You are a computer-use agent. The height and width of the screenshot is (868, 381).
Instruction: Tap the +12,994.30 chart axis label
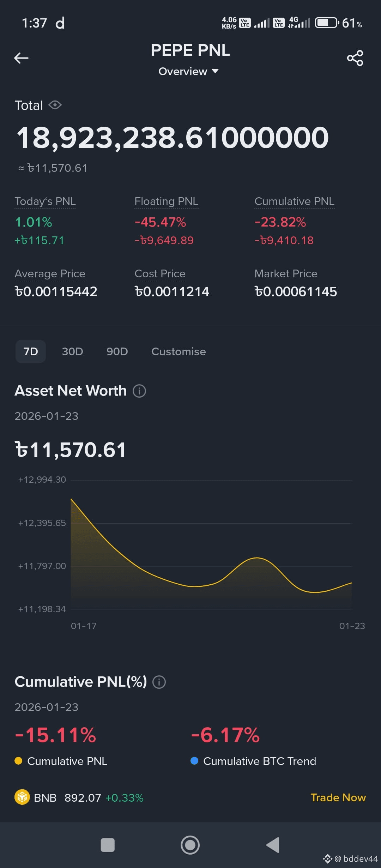[42, 480]
